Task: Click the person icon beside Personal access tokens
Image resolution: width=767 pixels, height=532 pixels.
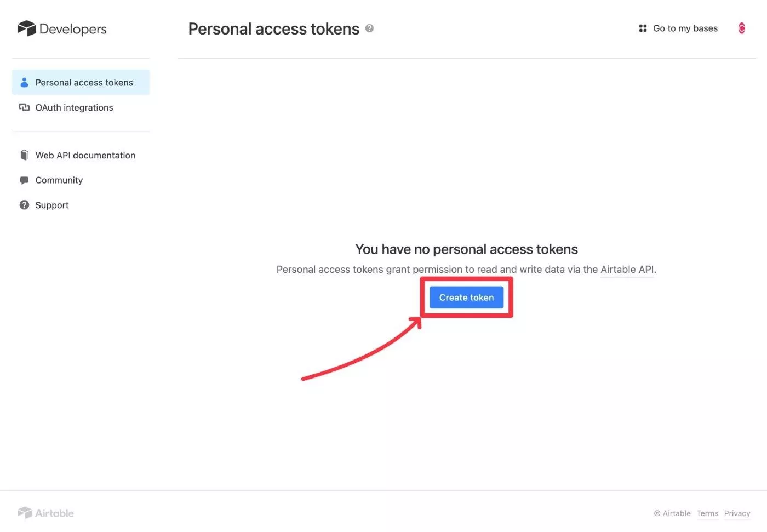Action: coord(24,83)
